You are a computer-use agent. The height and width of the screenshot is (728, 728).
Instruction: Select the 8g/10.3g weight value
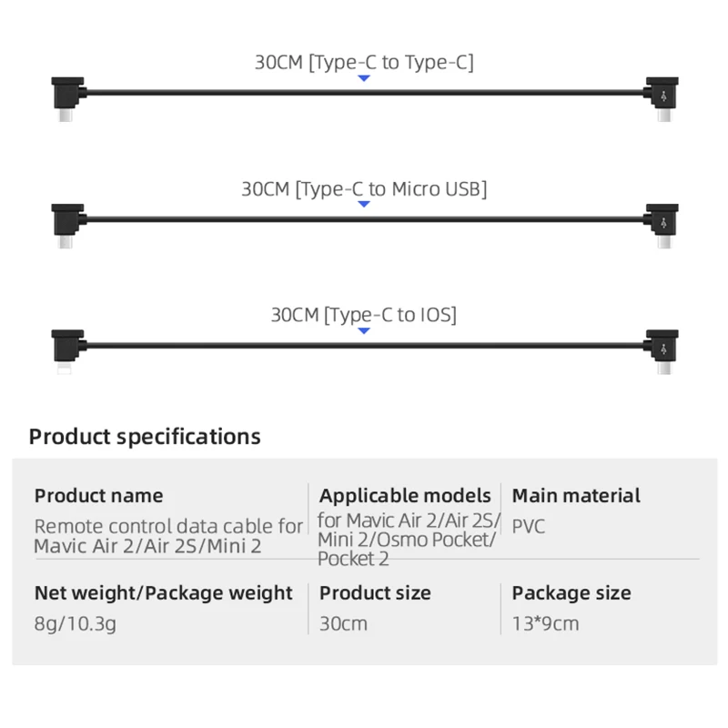76,623
